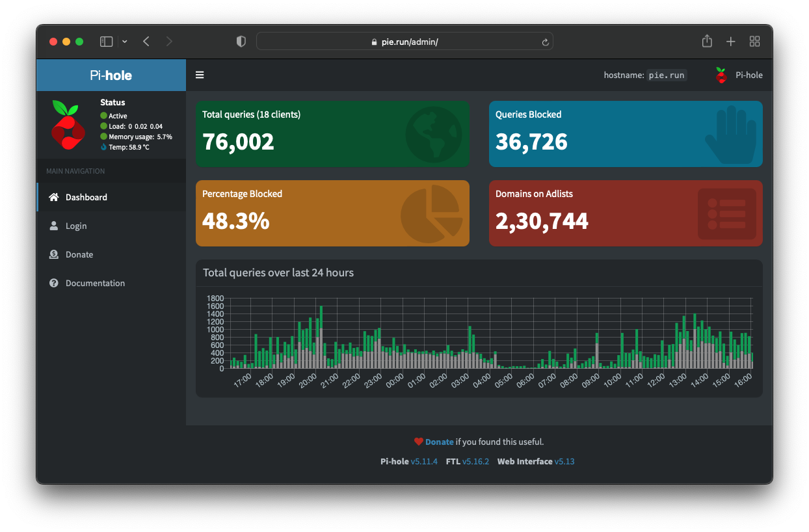This screenshot has width=809, height=532.
Task: Click the Login user icon
Action: click(x=54, y=226)
